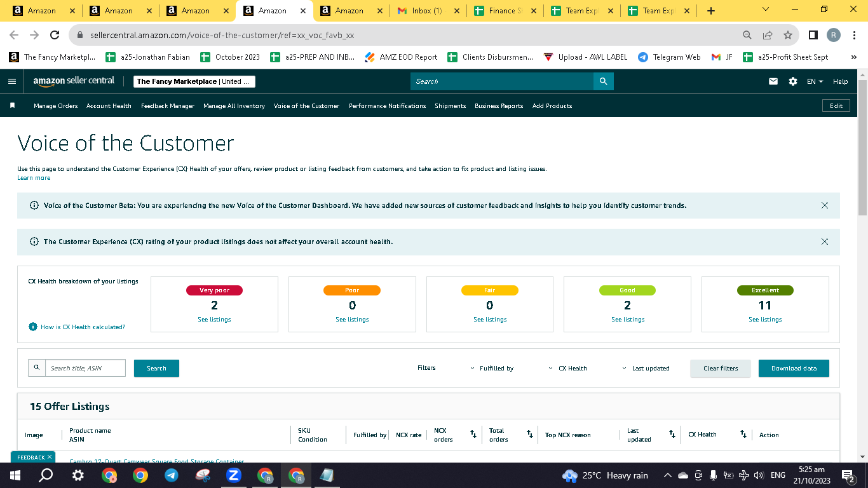Click the Amazon Seller Central logo
Screen dimensions: 868x488
tap(74, 81)
